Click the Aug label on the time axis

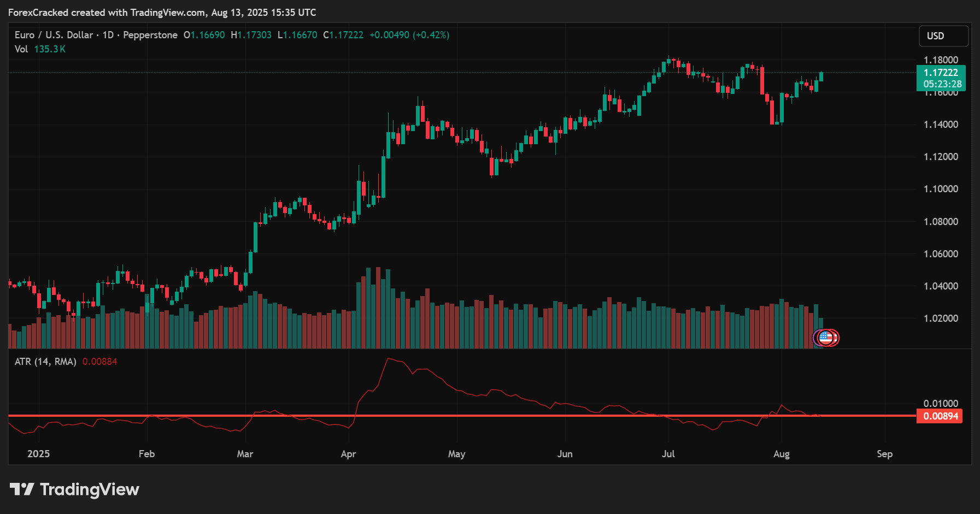[782, 453]
